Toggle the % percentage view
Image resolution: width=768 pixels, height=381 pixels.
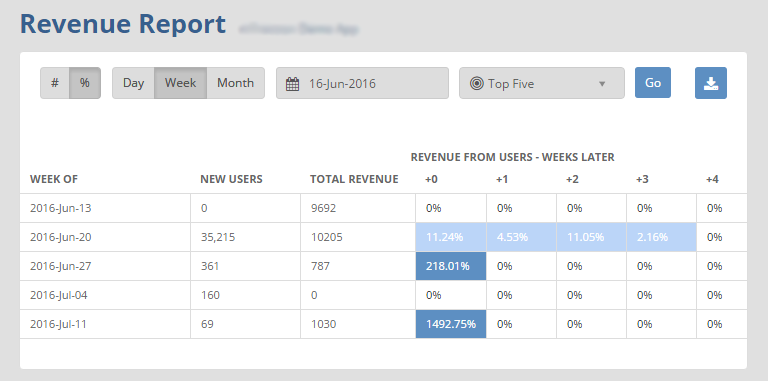pos(85,83)
